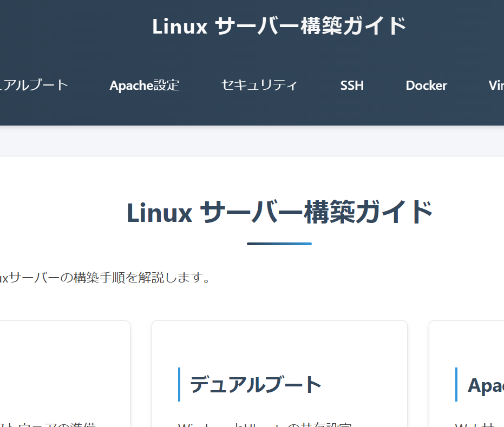Click the description text in the leftmost card
The width and height of the screenshot is (504, 427).
tap(51, 424)
